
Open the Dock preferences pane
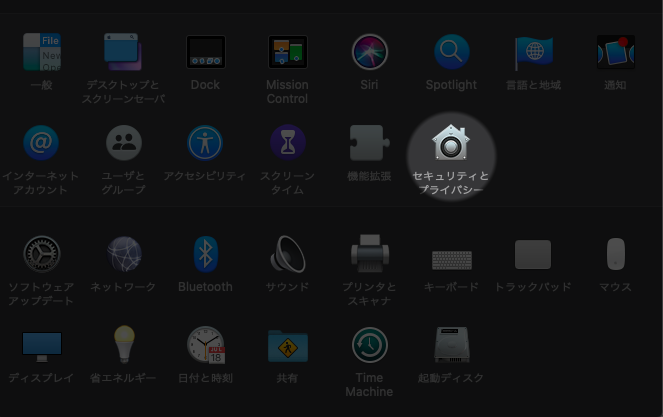pyautogui.click(x=205, y=52)
